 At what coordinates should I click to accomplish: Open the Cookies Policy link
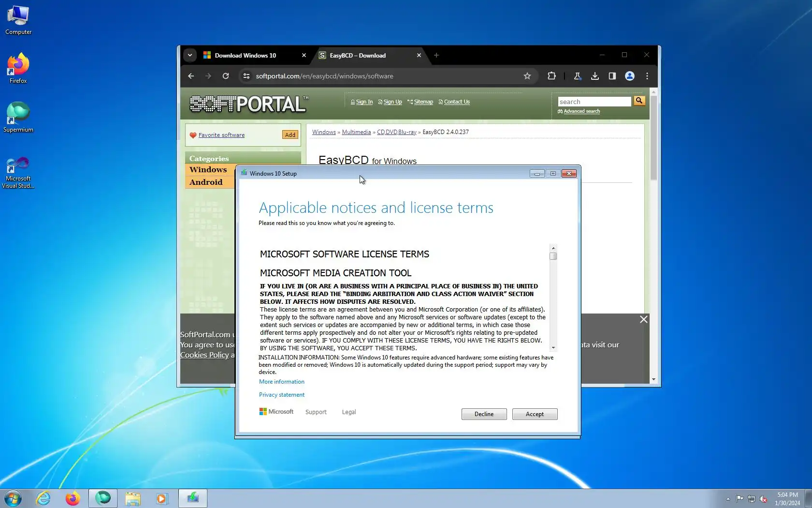click(x=204, y=355)
